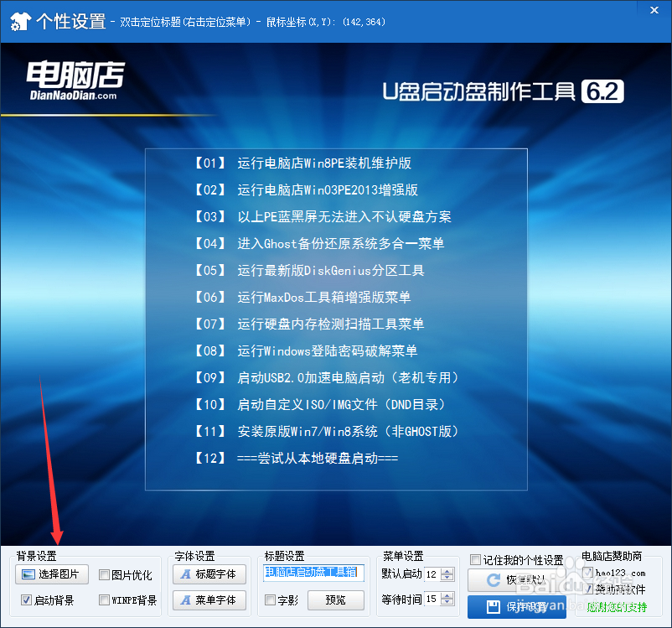Decrease the 默认启动 value
The width and height of the screenshot is (672, 628).
[447, 578]
